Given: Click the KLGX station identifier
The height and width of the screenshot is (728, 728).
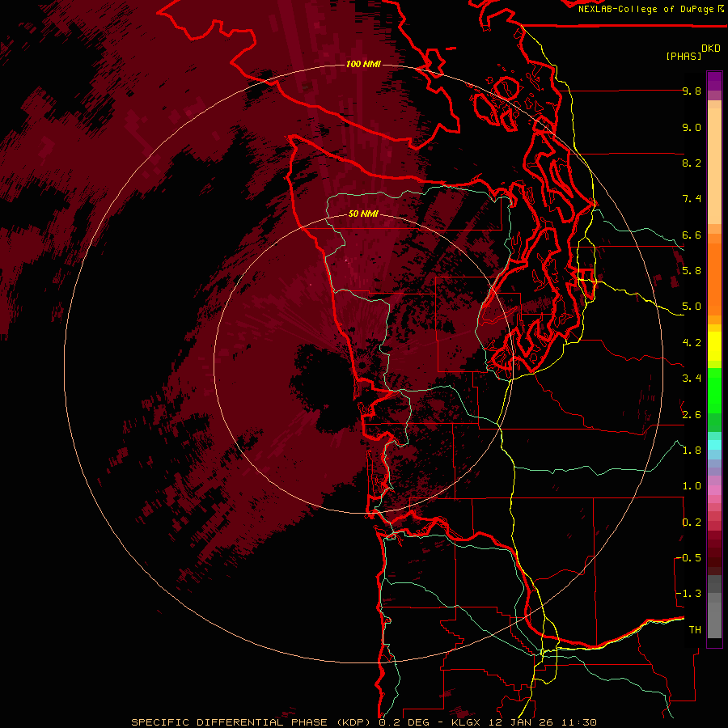Looking at the screenshot, I should click(468, 722).
